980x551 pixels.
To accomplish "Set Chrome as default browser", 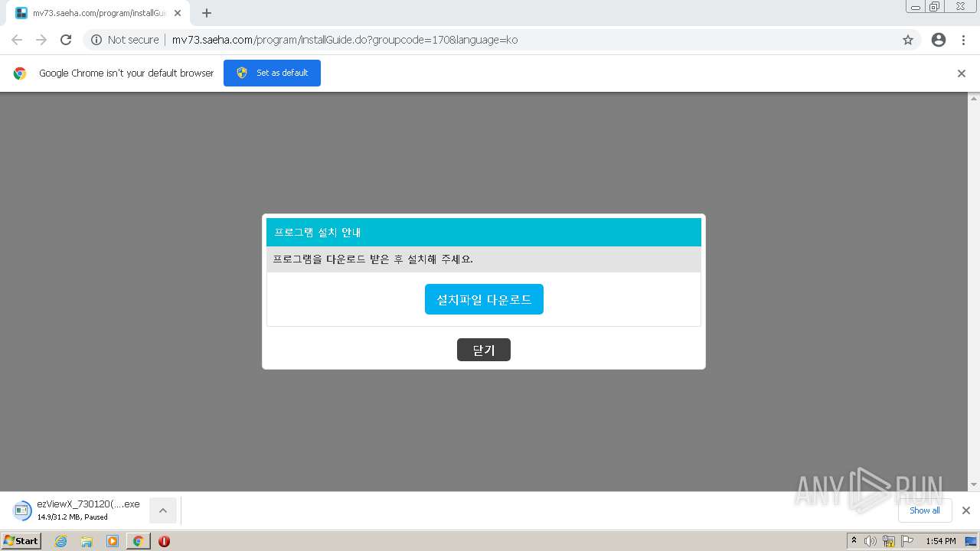I will (x=272, y=73).
